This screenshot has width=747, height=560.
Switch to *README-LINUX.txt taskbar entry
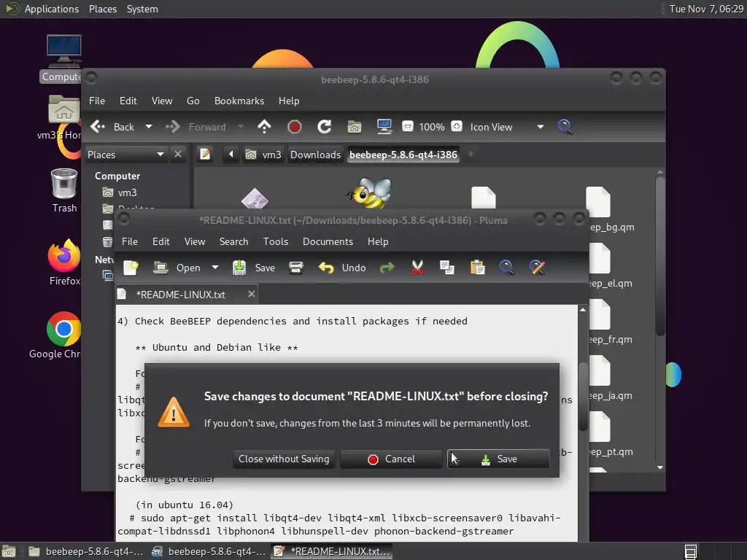coord(332,551)
